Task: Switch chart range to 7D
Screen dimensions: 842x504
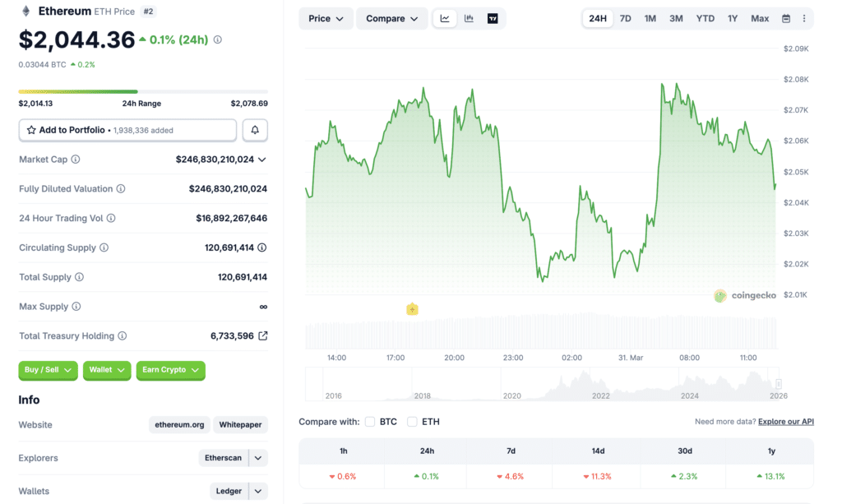Action: [x=626, y=18]
